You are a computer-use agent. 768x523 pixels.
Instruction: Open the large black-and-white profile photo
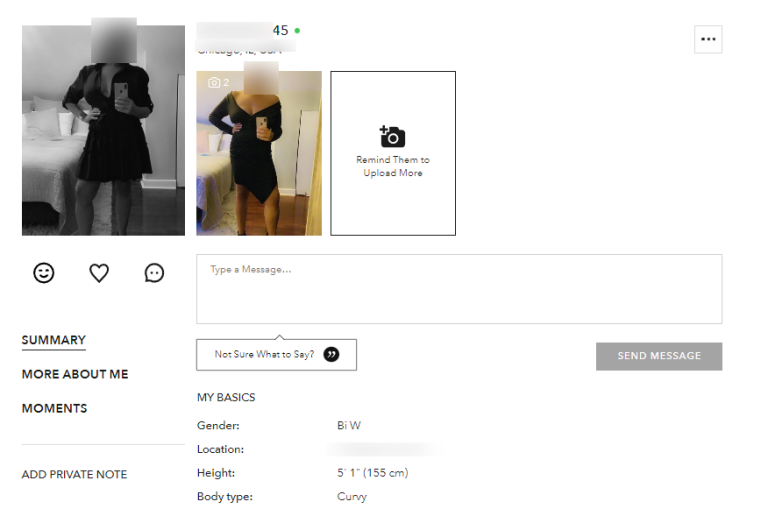click(x=103, y=130)
